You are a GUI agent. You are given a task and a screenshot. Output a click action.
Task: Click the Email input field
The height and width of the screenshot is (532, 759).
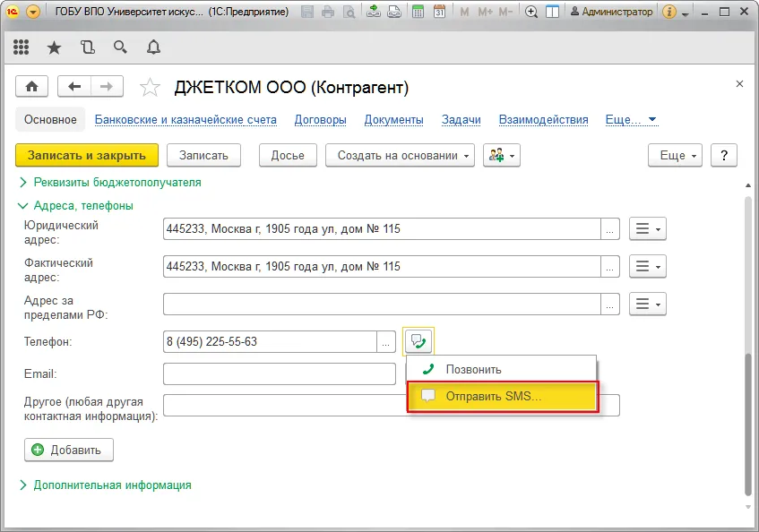click(x=280, y=373)
